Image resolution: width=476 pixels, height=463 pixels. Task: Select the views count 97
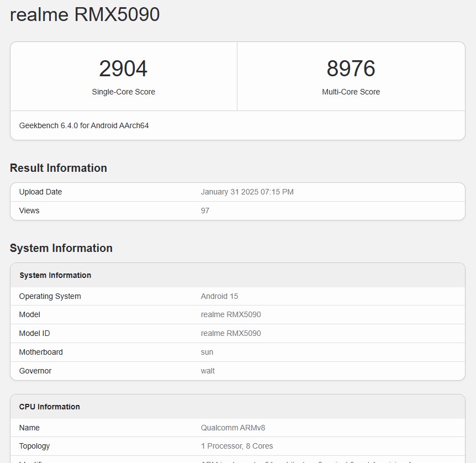(x=205, y=211)
